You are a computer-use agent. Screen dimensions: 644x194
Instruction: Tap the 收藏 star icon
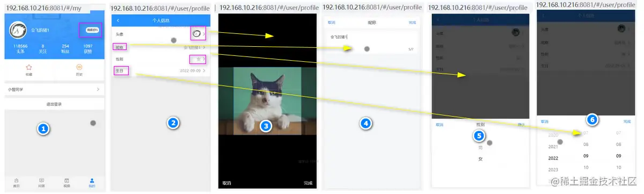tap(29, 67)
